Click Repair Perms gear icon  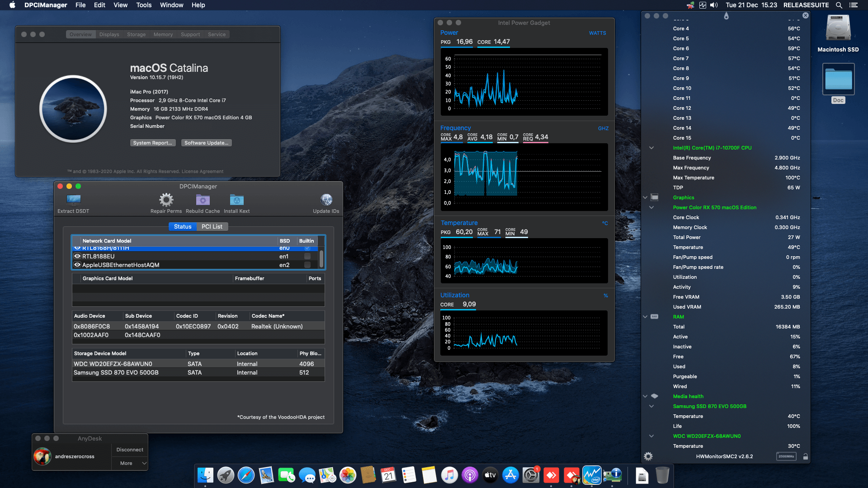point(166,200)
